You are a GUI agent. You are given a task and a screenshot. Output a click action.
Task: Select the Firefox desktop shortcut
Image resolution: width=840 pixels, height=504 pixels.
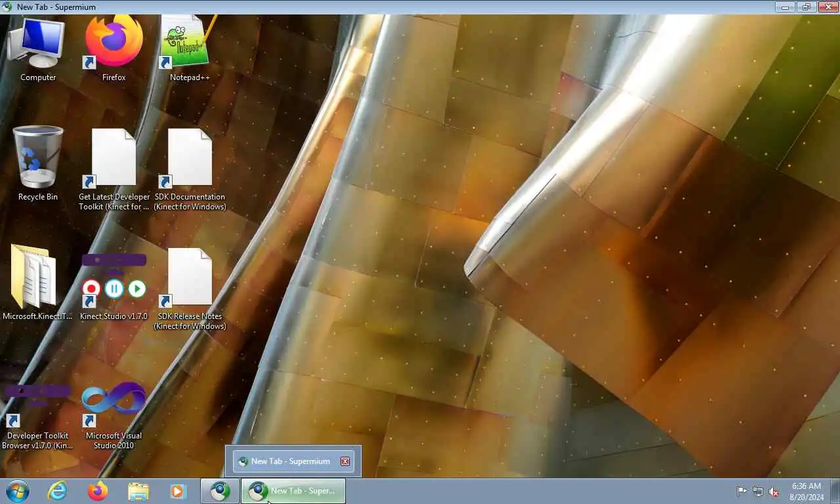click(x=114, y=49)
